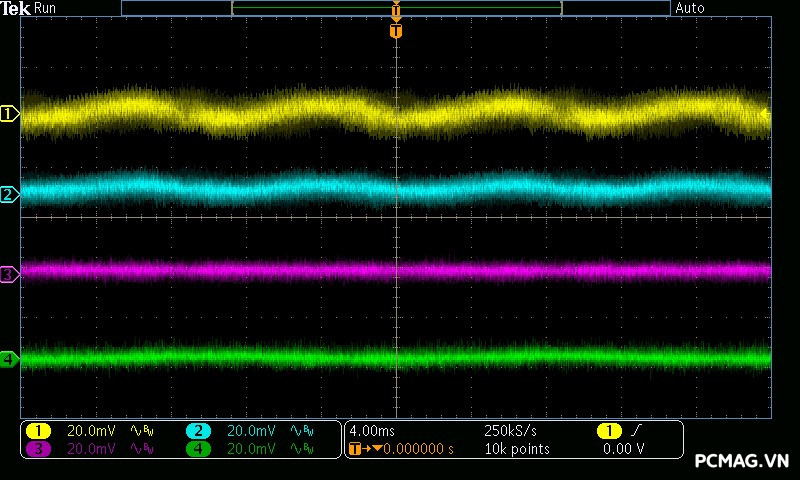The height and width of the screenshot is (480, 800).
Task: Click the 10k points record length readout
Action: click(516, 449)
